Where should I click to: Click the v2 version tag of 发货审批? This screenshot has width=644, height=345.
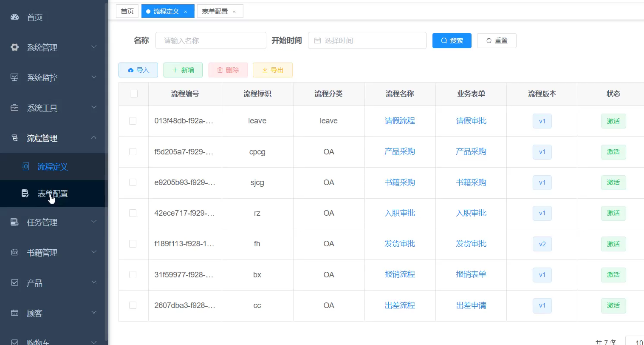542,244
